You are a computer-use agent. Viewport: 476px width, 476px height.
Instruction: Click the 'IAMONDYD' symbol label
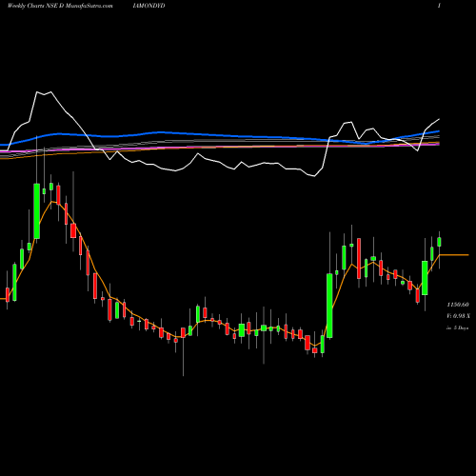pos(149,6)
